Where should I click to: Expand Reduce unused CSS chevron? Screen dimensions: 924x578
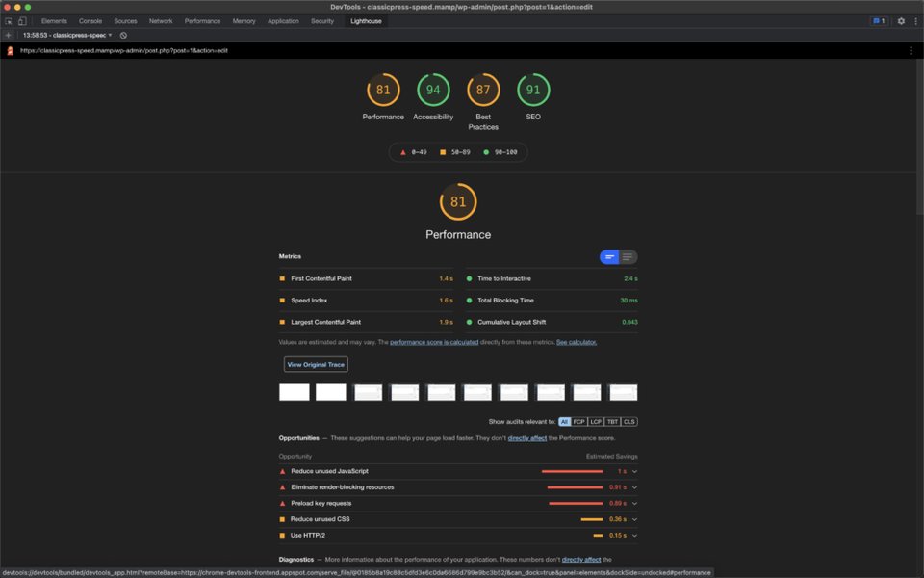[x=634, y=519]
